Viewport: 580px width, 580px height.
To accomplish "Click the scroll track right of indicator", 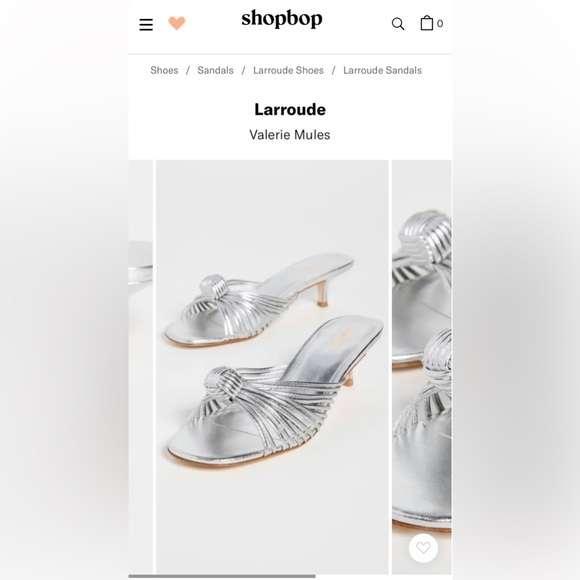I will 384,576.
